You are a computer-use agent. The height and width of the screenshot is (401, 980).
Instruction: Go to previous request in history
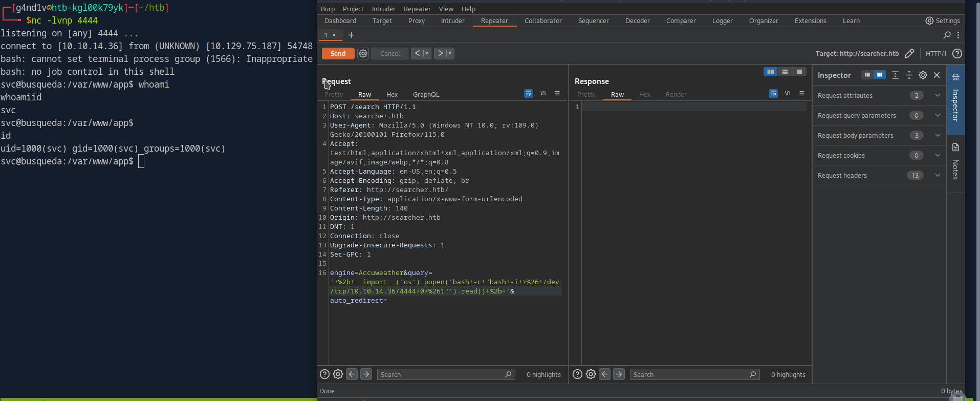tap(417, 53)
